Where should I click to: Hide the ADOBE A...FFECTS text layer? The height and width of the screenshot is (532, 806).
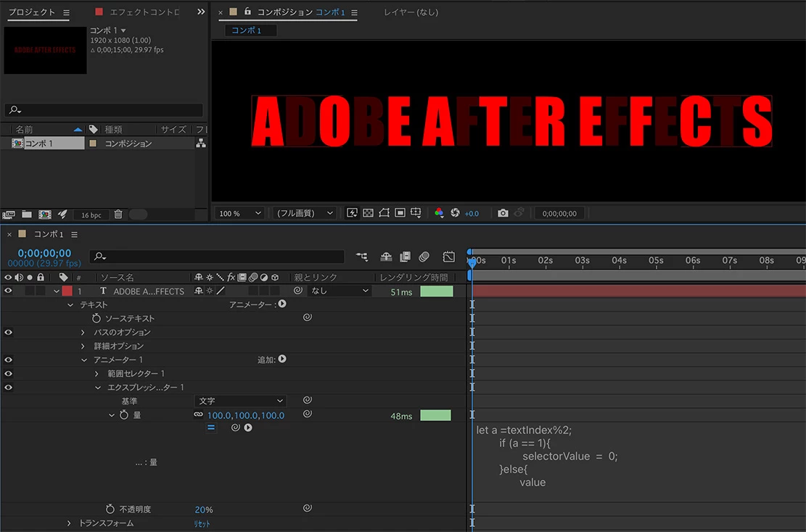[8, 291]
